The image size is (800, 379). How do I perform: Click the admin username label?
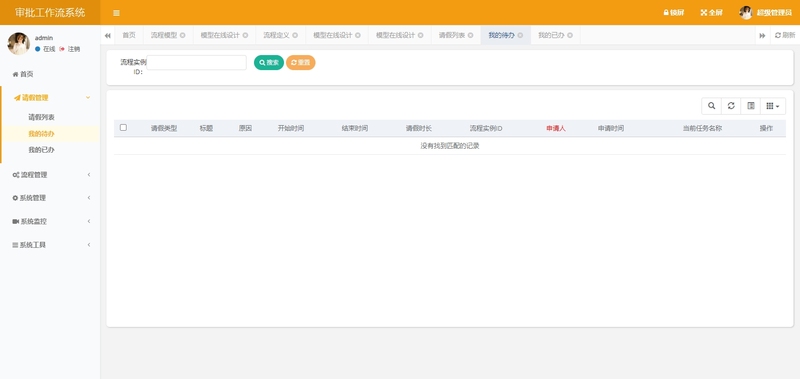(x=44, y=38)
